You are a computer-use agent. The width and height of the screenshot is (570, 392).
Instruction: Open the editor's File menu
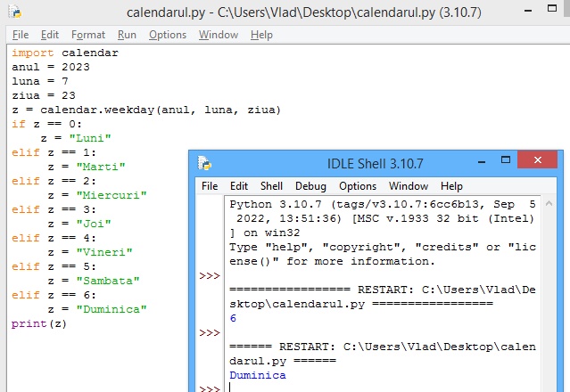21,35
